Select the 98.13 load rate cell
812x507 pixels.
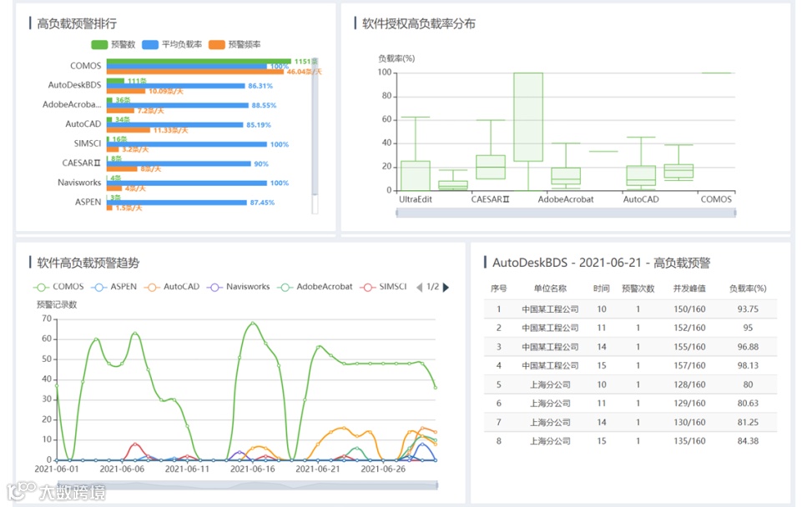tap(748, 366)
